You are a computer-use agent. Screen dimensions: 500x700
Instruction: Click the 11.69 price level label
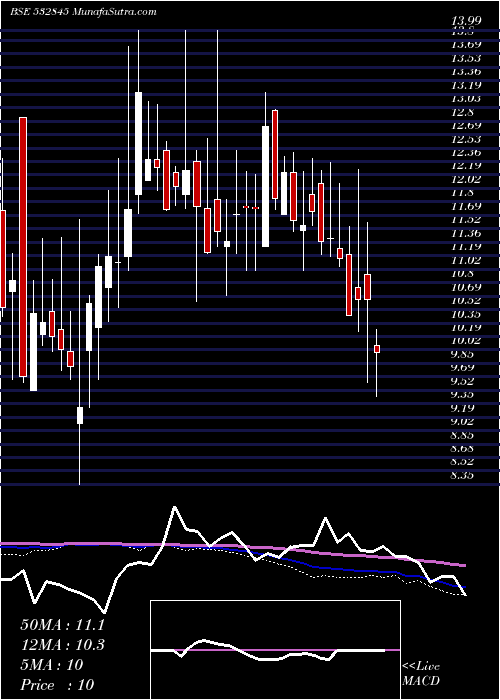click(465, 206)
